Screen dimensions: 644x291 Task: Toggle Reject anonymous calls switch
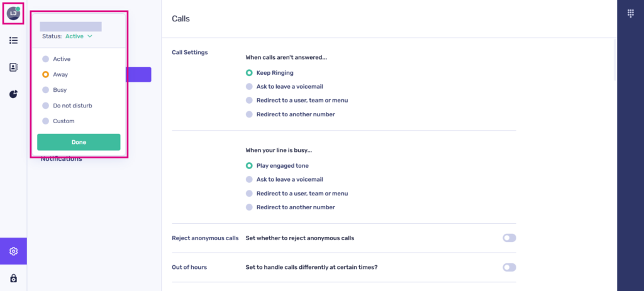click(509, 238)
